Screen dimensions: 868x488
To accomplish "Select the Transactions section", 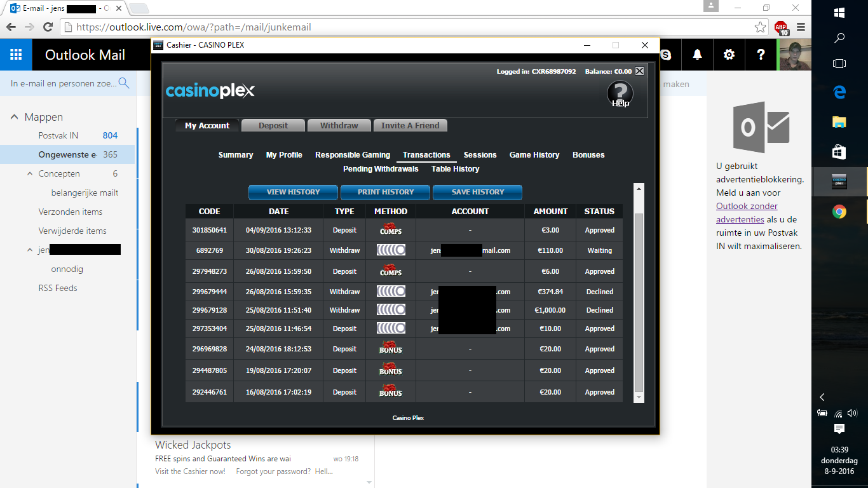I will tap(426, 155).
